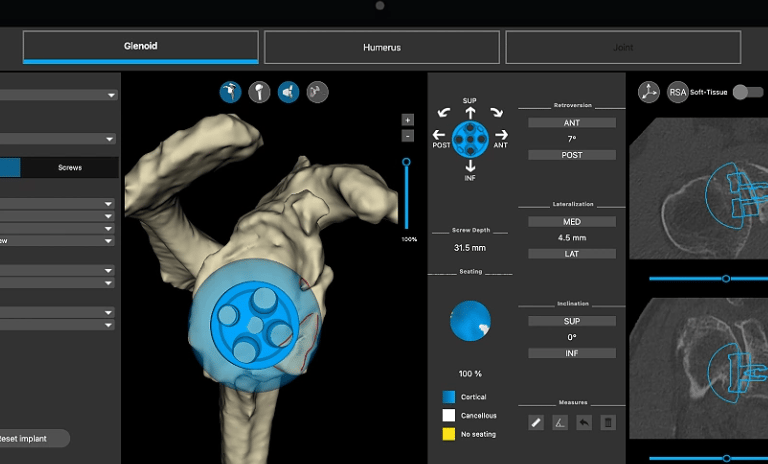This screenshot has height=464, width=768.
Task: Open the dropdown ending in 'ew'
Action: (x=57, y=241)
